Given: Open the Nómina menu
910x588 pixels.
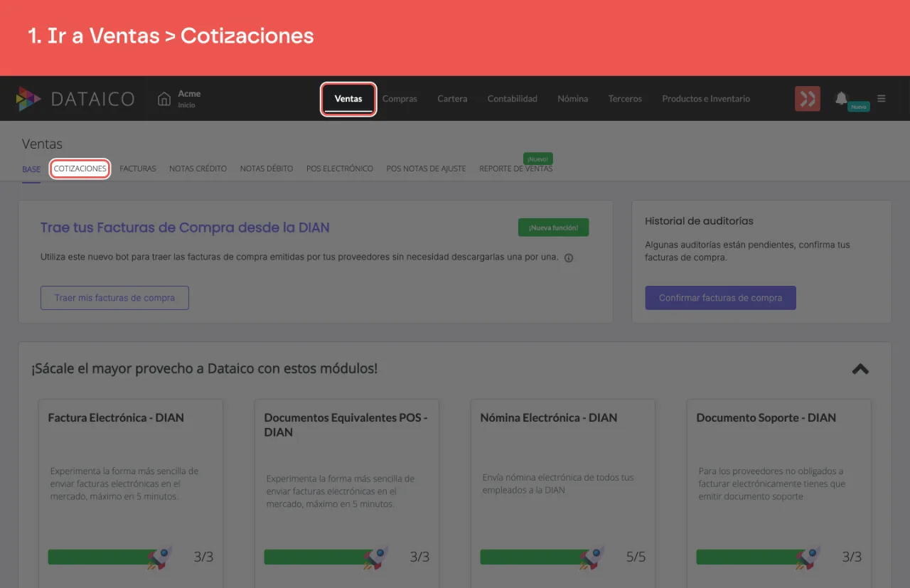Looking at the screenshot, I should 573,99.
